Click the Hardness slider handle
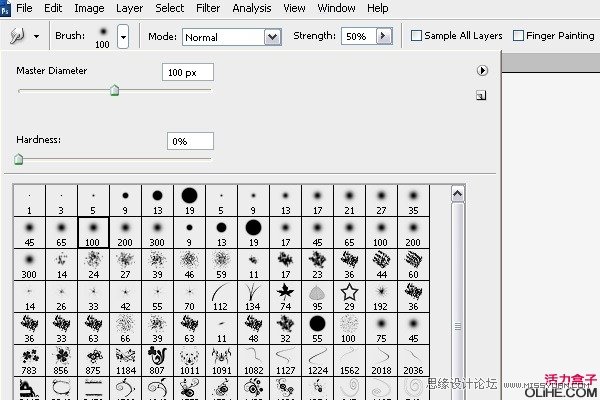Image resolution: width=600 pixels, height=400 pixels. [x=18, y=159]
